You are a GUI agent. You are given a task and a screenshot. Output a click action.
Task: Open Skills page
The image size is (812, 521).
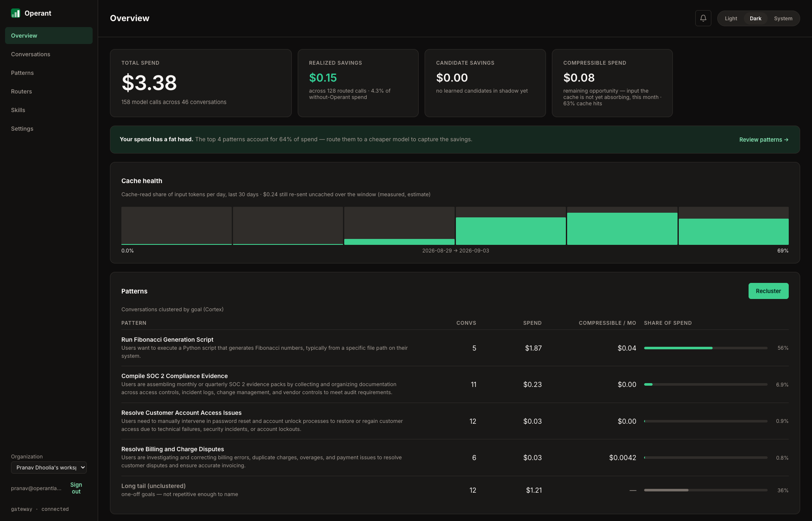[49, 110]
